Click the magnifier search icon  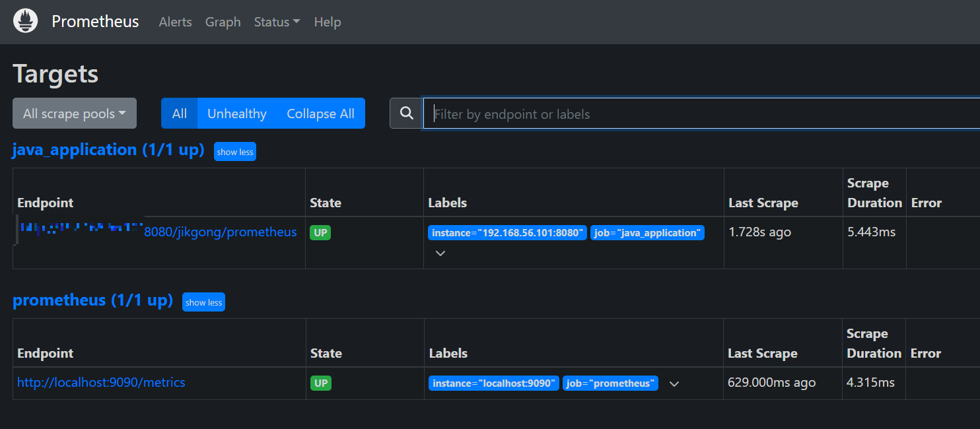(406, 114)
